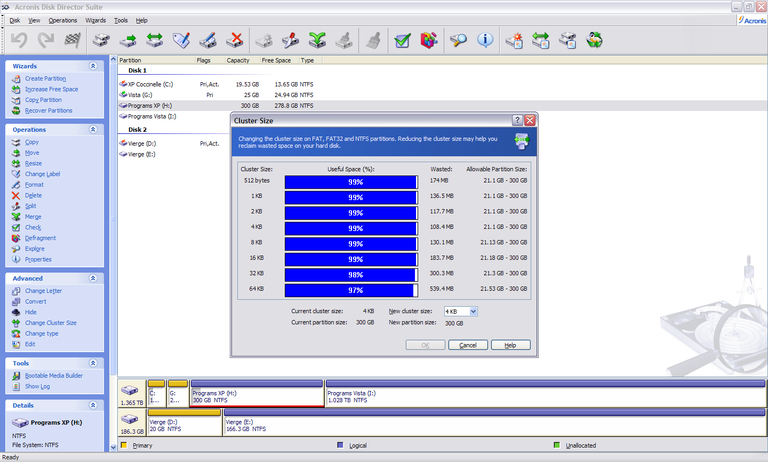Collapse the Wizards panel
The image size is (768, 462).
(93, 66)
